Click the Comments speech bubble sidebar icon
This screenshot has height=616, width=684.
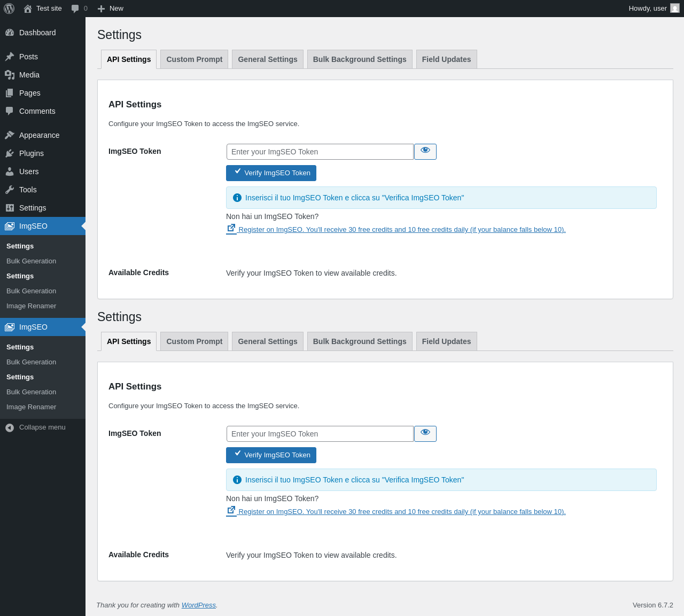[x=10, y=111]
